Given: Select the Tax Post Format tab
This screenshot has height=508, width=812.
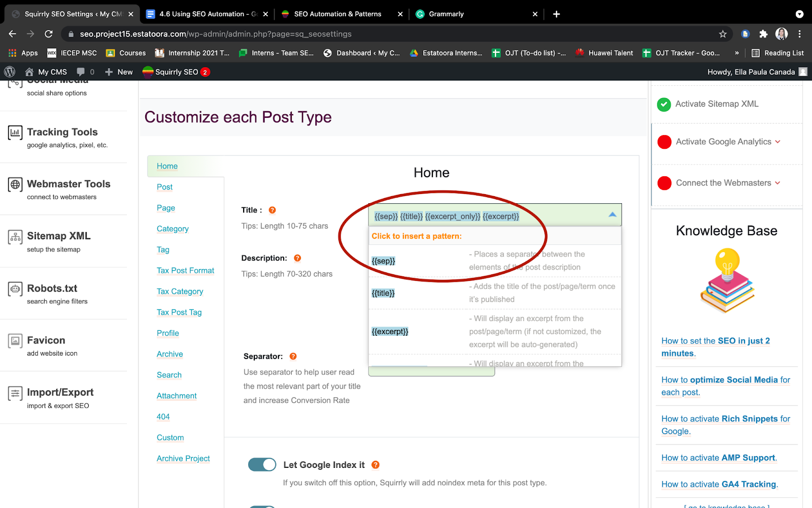Looking at the screenshot, I should [x=185, y=271].
